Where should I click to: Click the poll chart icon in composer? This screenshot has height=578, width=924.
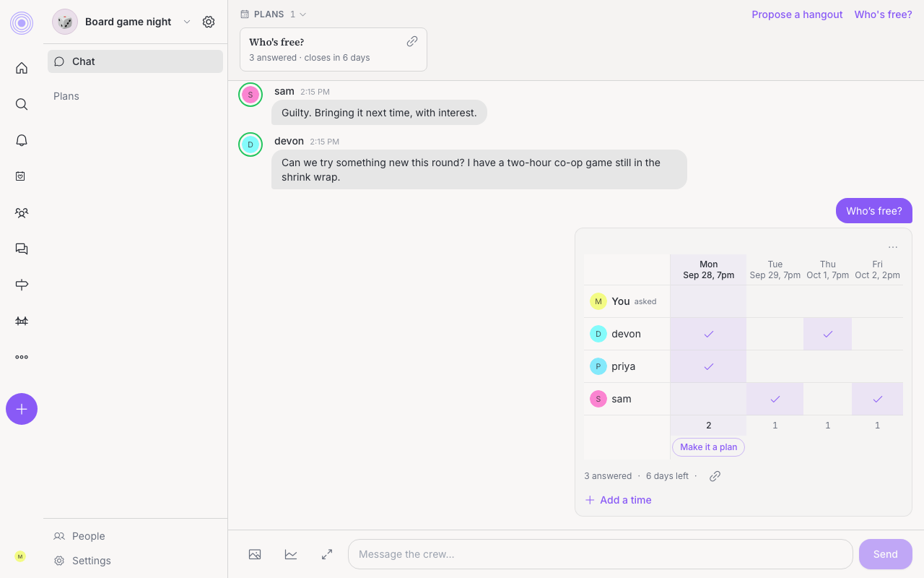[291, 554]
